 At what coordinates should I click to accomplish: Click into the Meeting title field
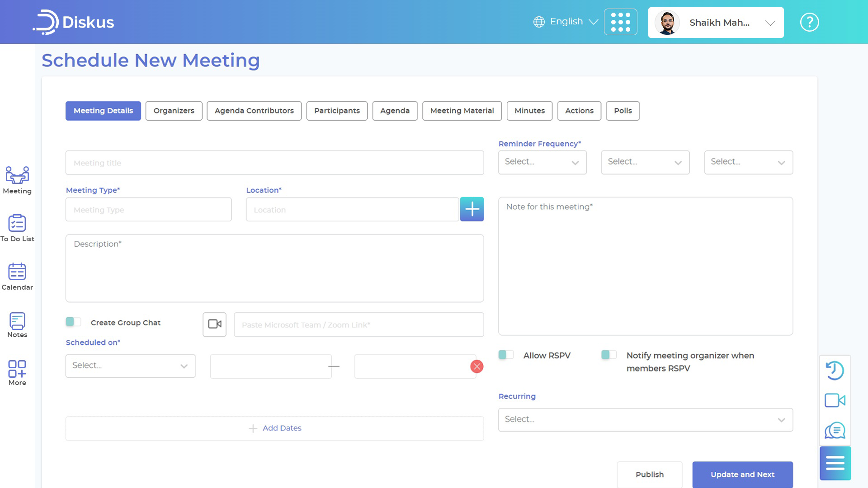click(x=274, y=163)
